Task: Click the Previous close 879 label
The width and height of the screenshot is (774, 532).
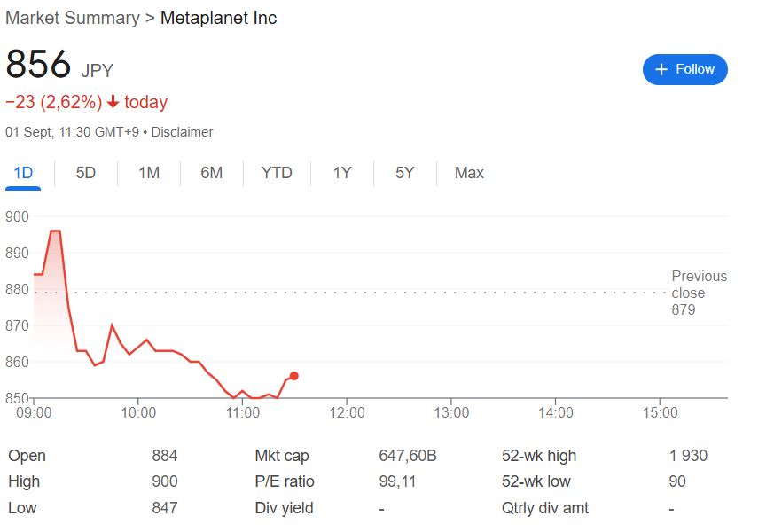Action: tap(699, 293)
